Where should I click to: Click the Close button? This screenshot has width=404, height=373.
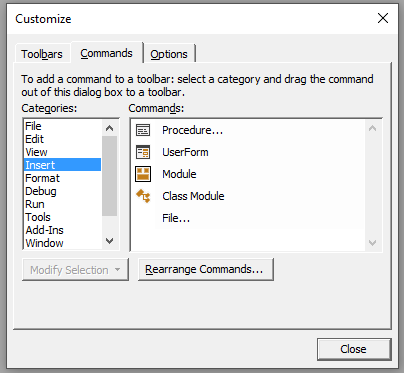pos(354,349)
